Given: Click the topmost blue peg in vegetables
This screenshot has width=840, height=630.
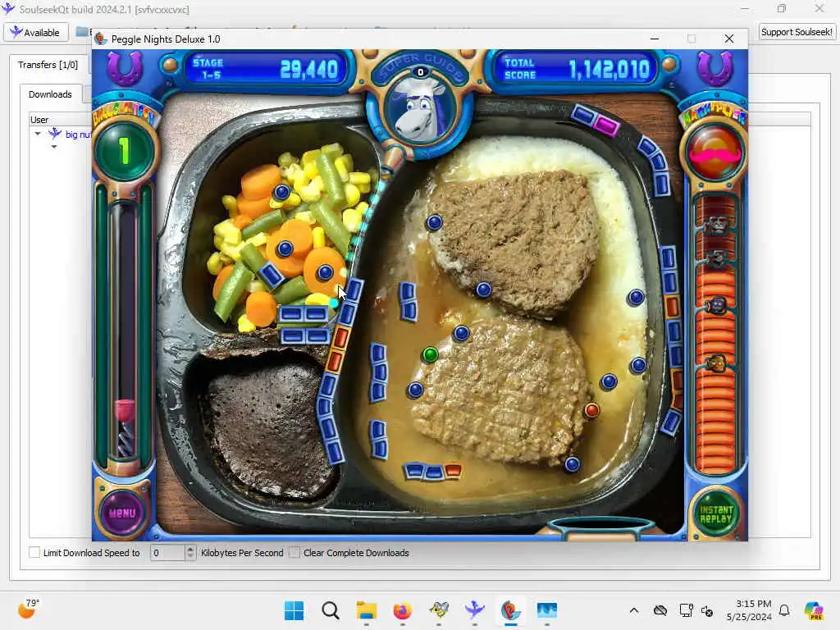Looking at the screenshot, I should (x=282, y=192).
